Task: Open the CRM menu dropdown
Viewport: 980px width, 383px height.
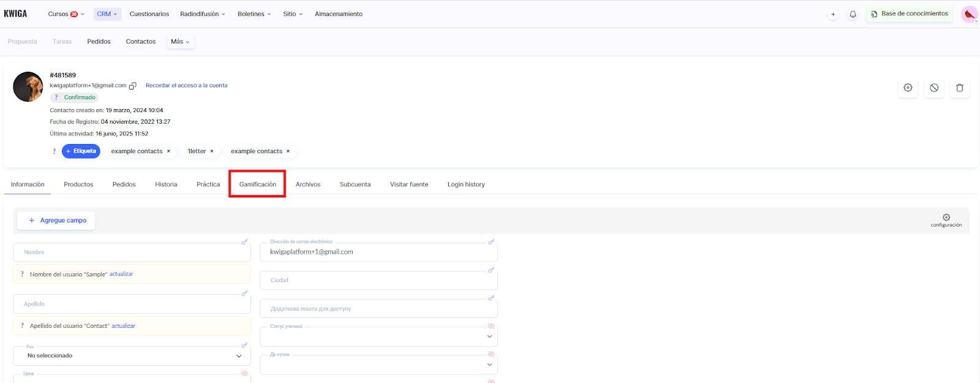Action: [x=107, y=14]
